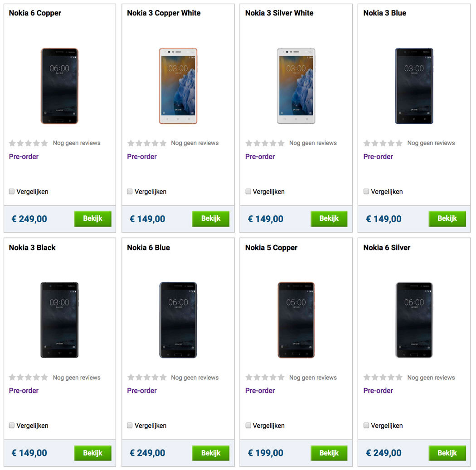Enable Vergelijken checkbox for Nokia 6 Copper

click(x=12, y=192)
